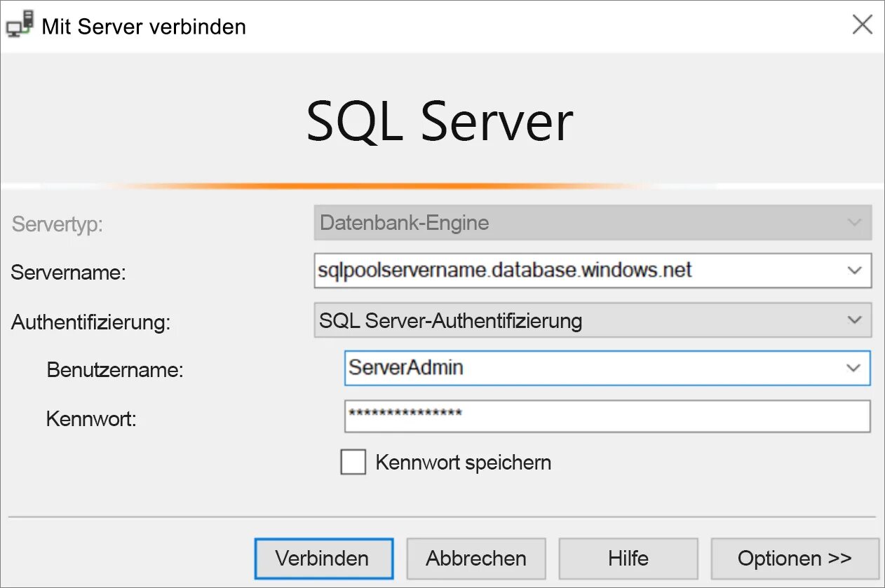Click the "Authentifizierung:" field label

point(90,322)
